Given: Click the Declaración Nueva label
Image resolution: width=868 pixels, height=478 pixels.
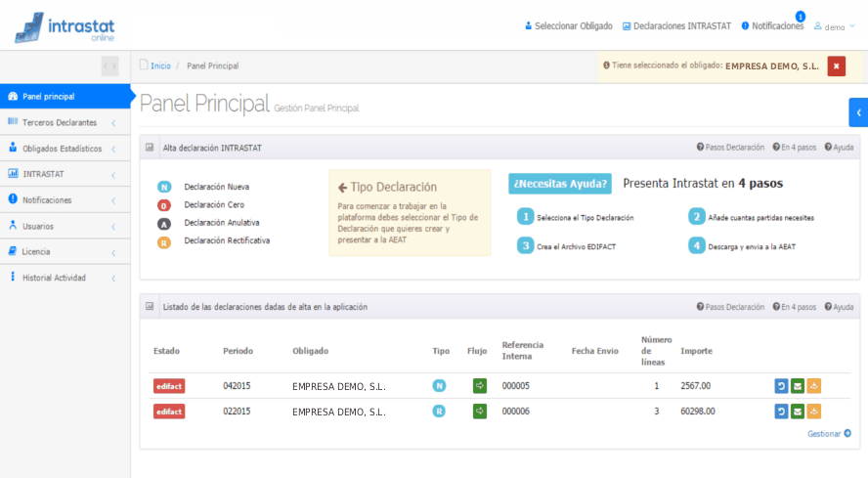Looking at the screenshot, I should tap(216, 188).
